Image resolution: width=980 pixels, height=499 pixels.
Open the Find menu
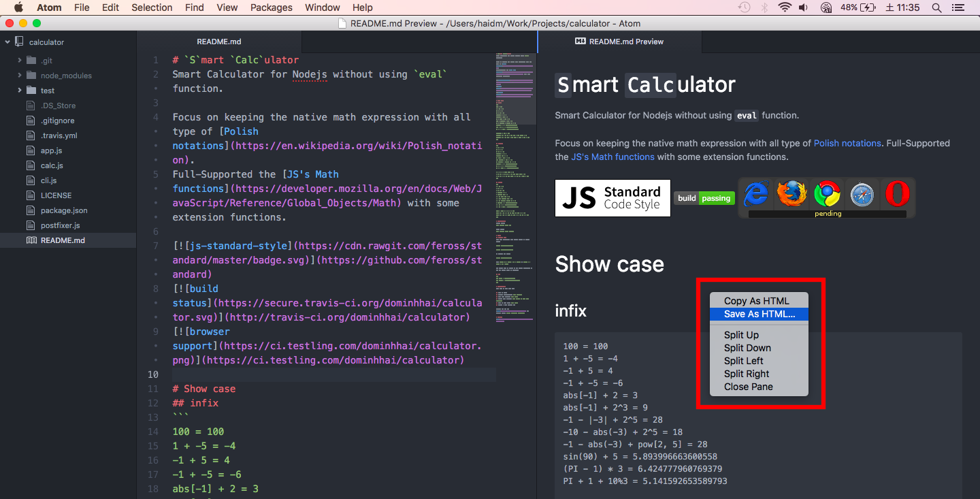195,7
